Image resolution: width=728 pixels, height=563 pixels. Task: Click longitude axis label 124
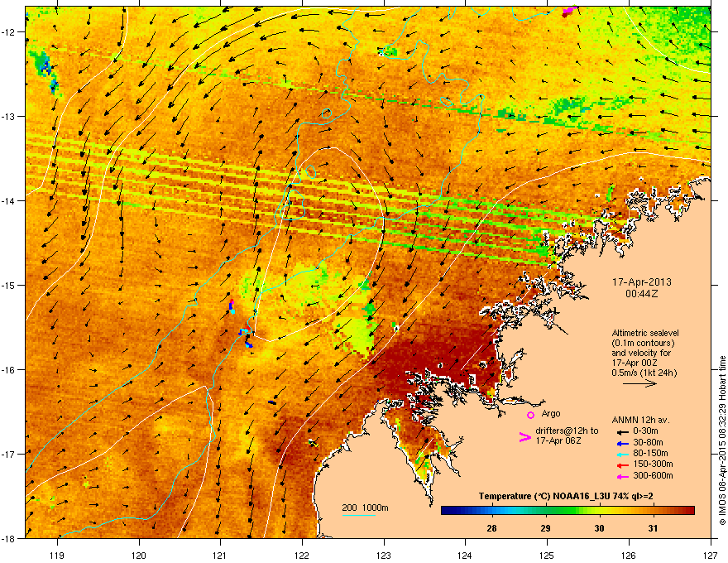point(465,555)
